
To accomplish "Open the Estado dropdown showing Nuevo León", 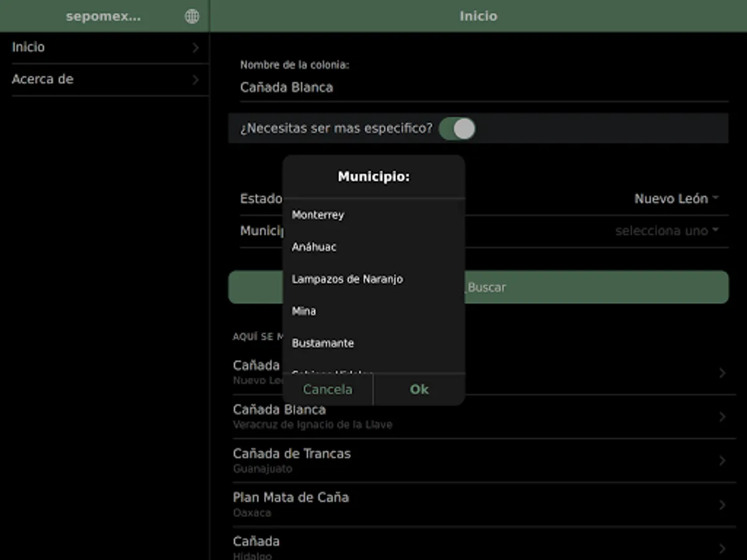I will click(677, 198).
